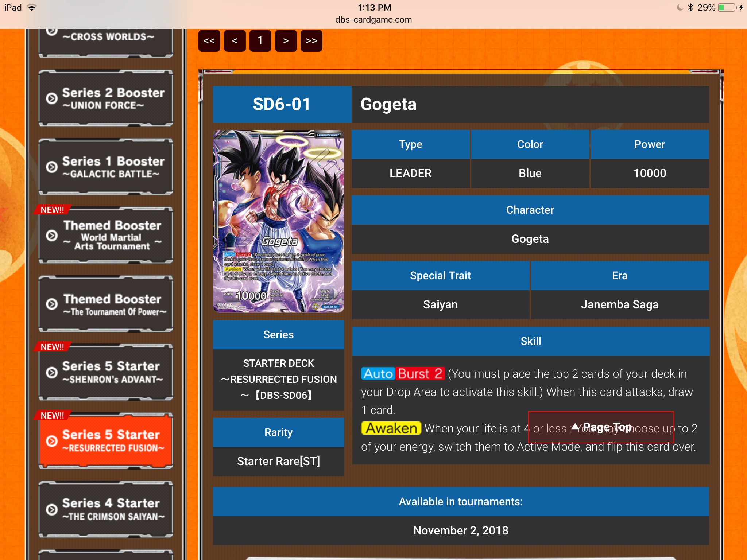Click arrow icon beside Series 1 Booster
Screen dimensions: 747x560
[x=52, y=167]
